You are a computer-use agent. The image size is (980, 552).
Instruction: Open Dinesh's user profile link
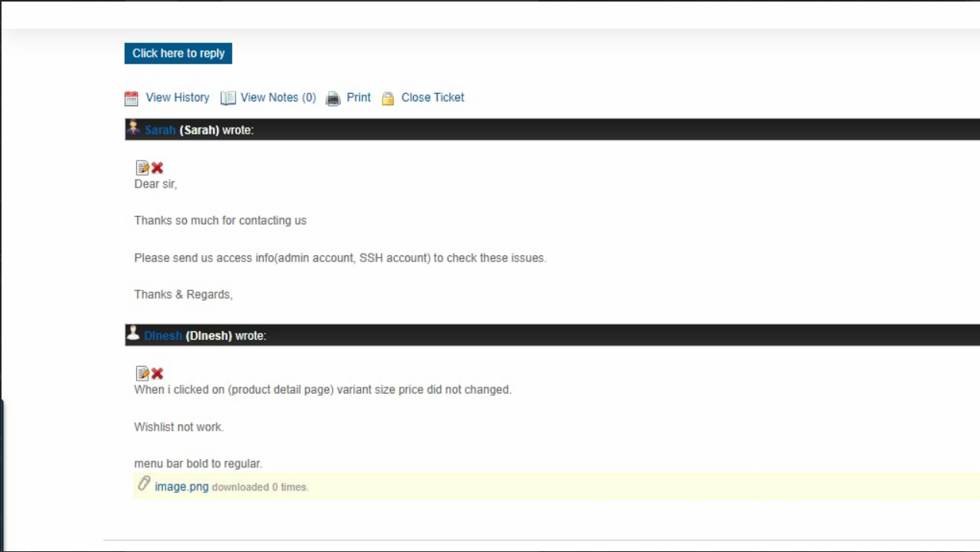[x=163, y=335]
